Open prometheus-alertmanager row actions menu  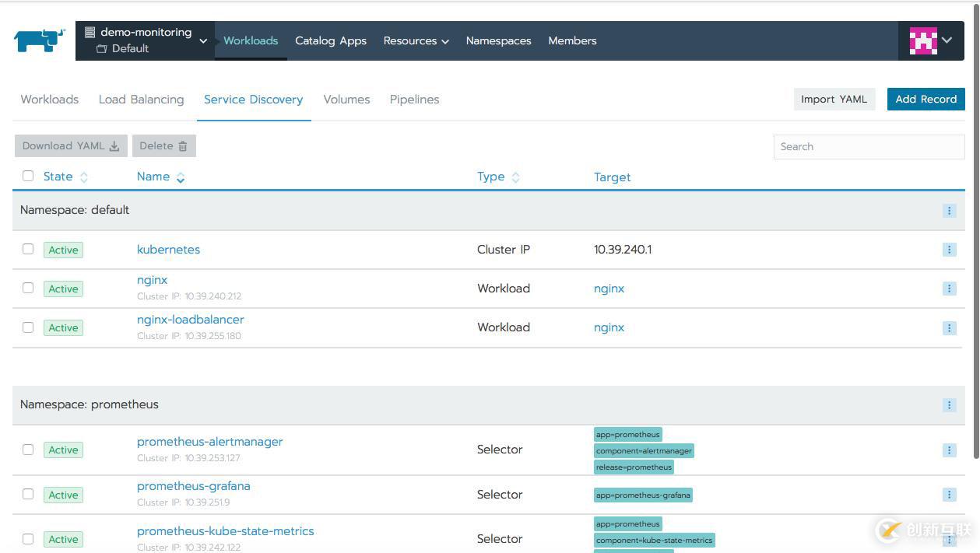pyautogui.click(x=949, y=450)
